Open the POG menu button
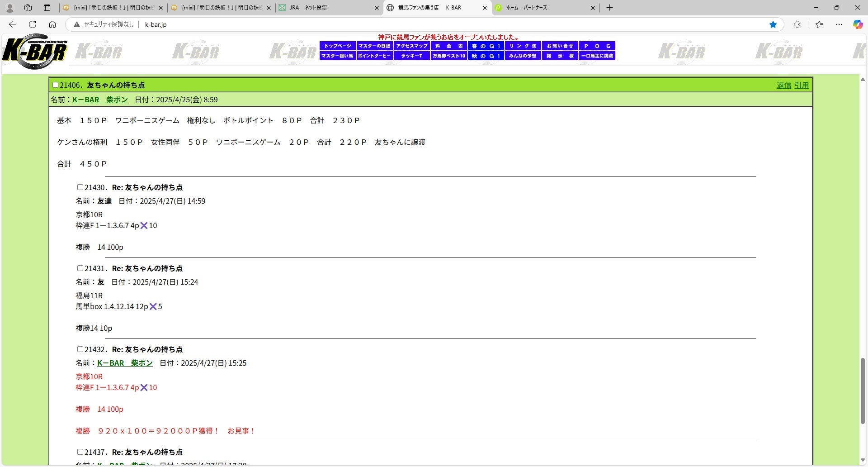Image resolution: width=868 pixels, height=467 pixels. (597, 46)
